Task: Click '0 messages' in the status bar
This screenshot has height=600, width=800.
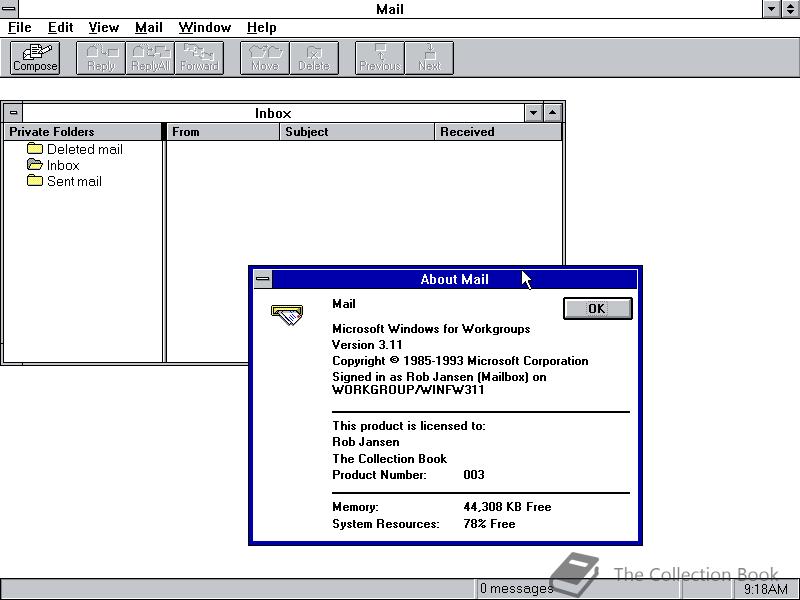Action: pyautogui.click(x=516, y=589)
